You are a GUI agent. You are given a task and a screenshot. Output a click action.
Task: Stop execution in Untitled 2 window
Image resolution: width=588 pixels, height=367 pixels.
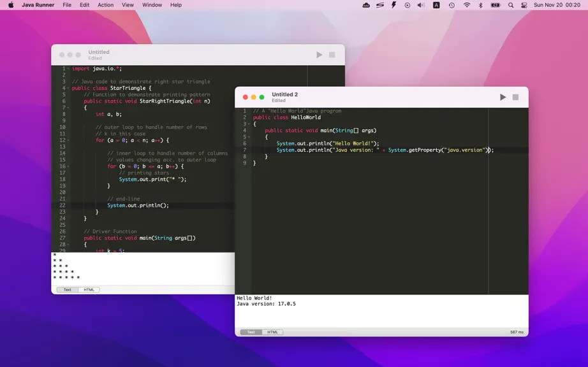click(516, 97)
